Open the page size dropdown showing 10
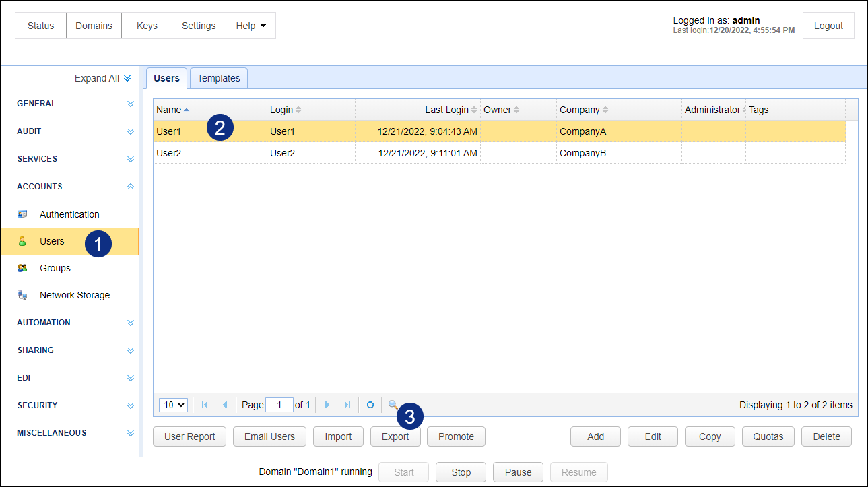 tap(173, 405)
